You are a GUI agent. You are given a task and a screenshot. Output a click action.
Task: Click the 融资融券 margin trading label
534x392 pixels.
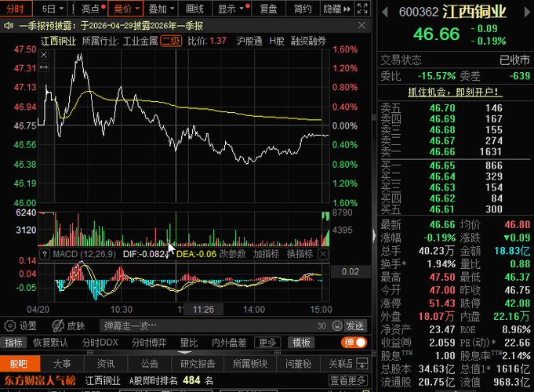coord(308,42)
